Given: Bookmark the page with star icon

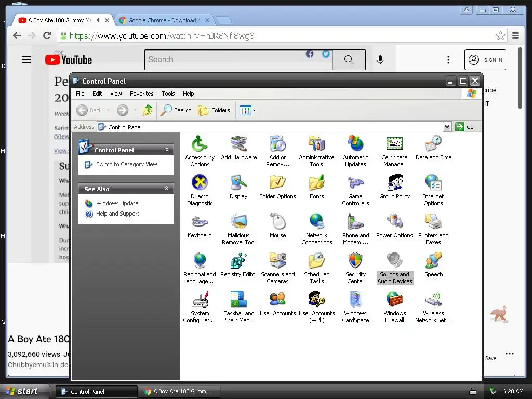Looking at the screenshot, I should coord(500,36).
